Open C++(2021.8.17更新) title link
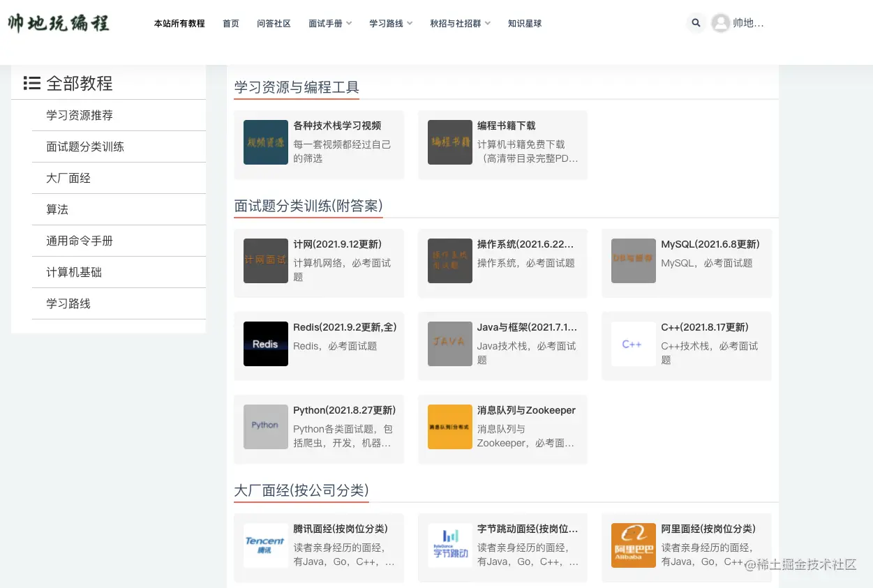This screenshot has width=873, height=588. point(704,327)
